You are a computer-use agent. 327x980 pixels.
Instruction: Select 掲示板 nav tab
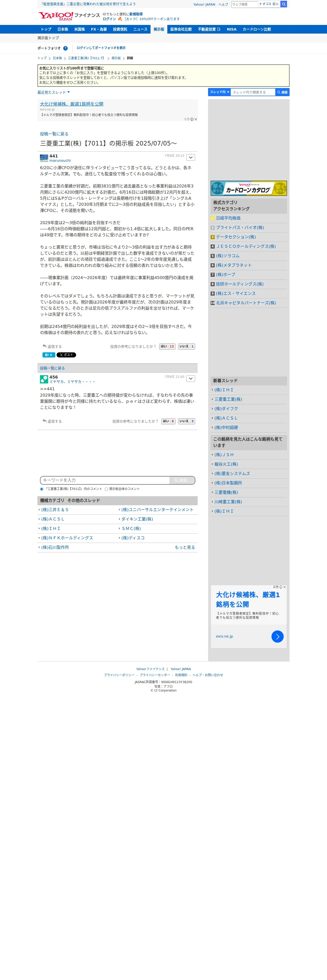click(159, 29)
